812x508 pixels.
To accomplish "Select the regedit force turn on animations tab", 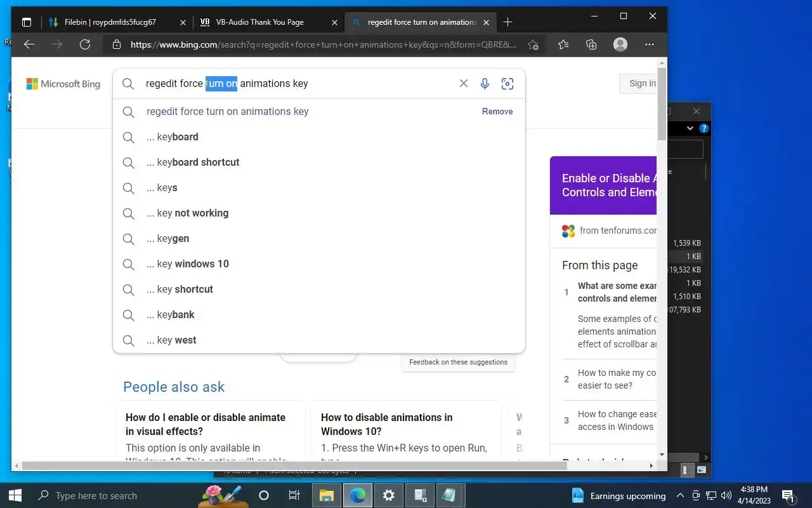I will point(420,22).
